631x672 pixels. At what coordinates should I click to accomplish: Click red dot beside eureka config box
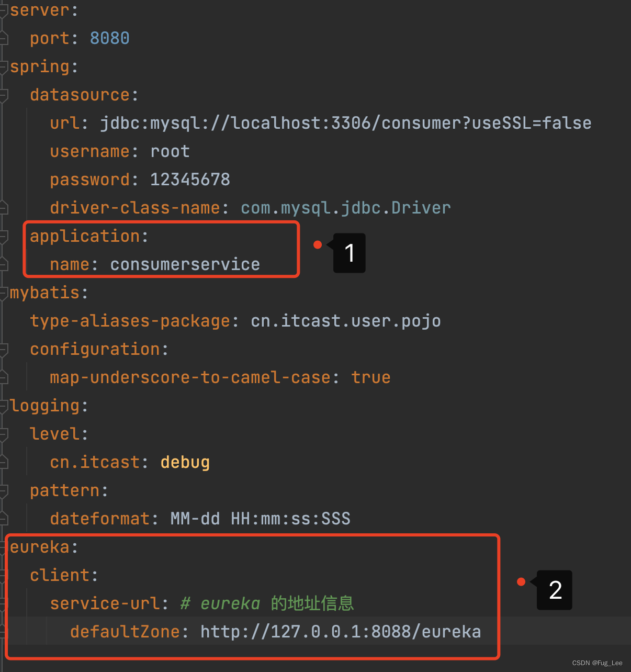tap(521, 582)
